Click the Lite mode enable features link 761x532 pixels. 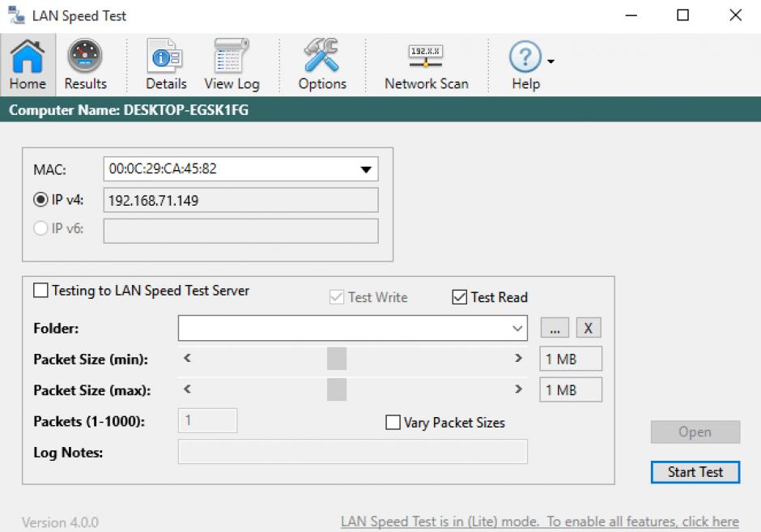point(539,521)
